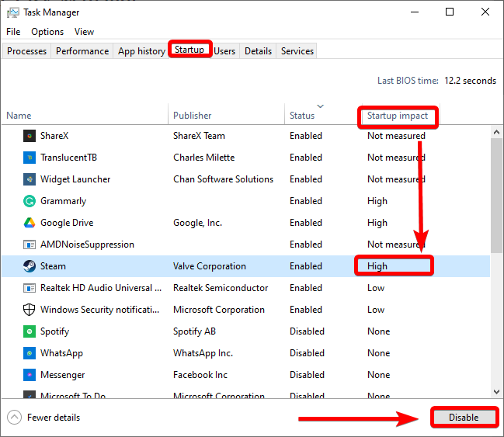This screenshot has height=437, width=504.
Task: Click the Steam icon in startup list
Action: point(29,266)
